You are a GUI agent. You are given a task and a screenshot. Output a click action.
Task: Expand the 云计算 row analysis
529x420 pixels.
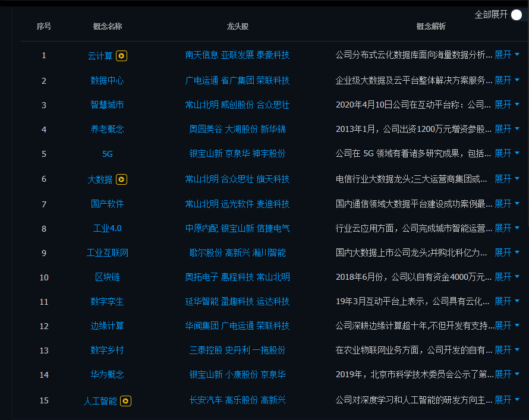507,55
